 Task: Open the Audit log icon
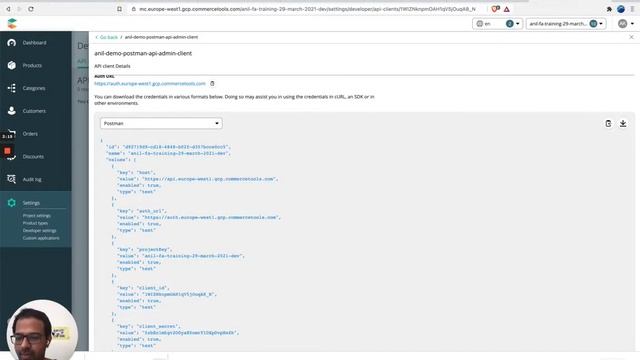[x=11, y=179]
